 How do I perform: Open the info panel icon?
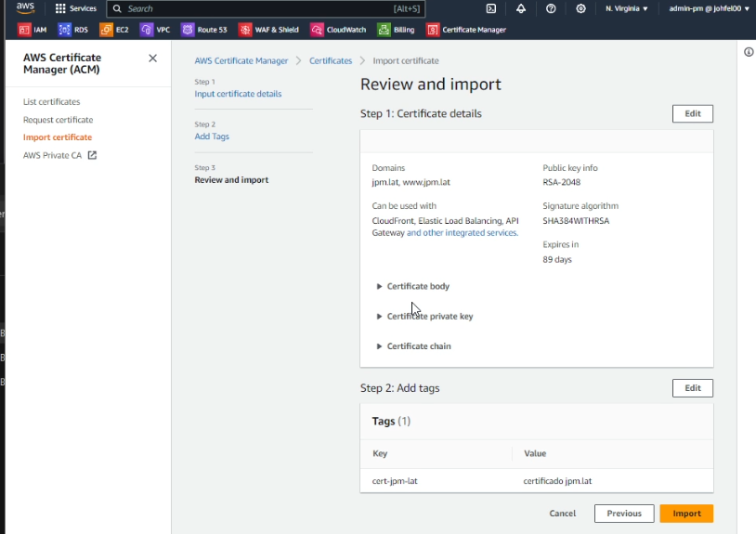[749, 52]
